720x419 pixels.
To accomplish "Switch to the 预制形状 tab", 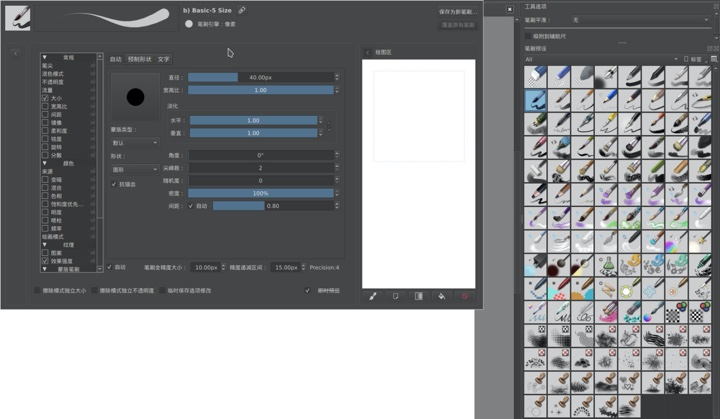I will [x=140, y=59].
